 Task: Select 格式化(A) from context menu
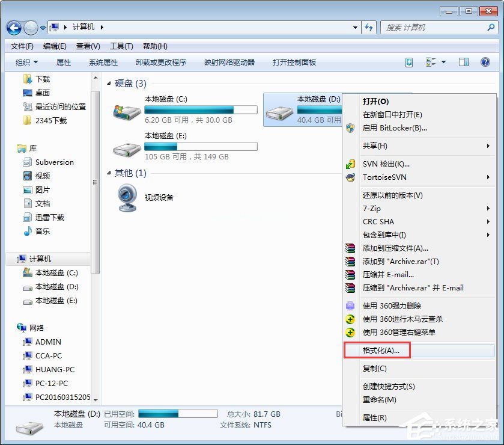[381, 350]
